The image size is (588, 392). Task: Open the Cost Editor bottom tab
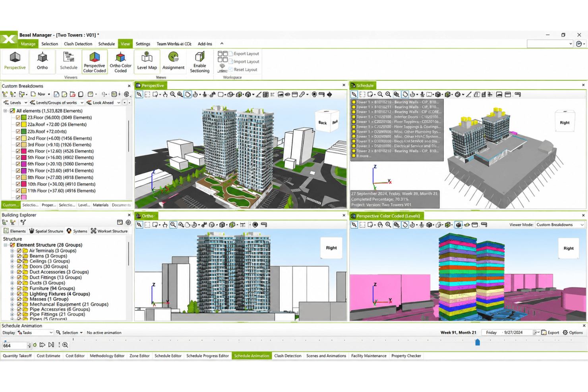75,356
